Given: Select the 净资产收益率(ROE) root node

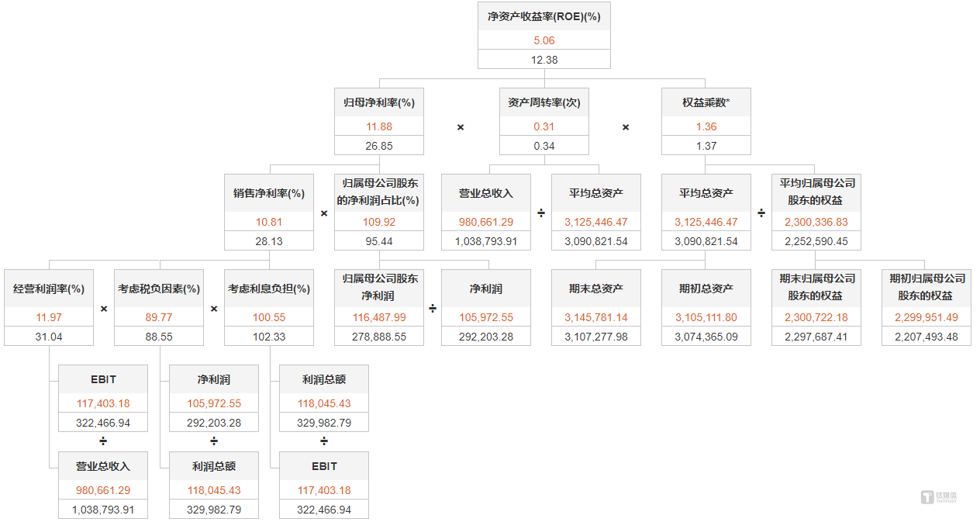Looking at the screenshot, I should (543, 16).
